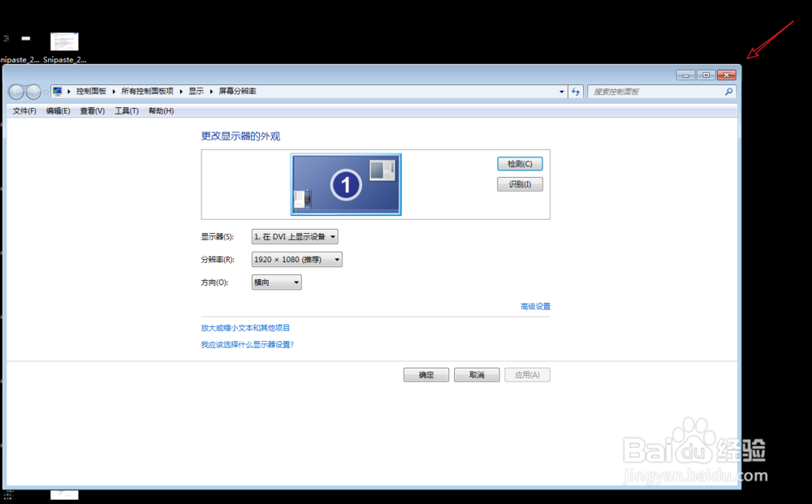Select monitor 1 in the display preview
The width and height of the screenshot is (812, 504).
click(x=346, y=184)
